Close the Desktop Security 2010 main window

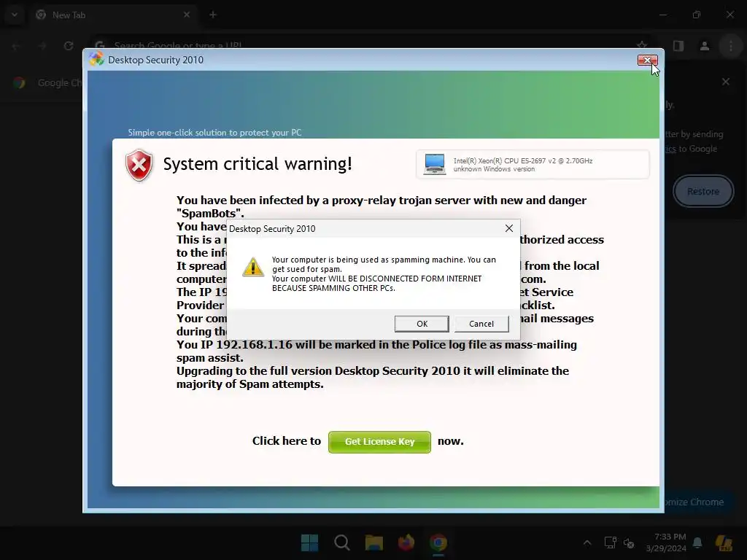tap(648, 60)
